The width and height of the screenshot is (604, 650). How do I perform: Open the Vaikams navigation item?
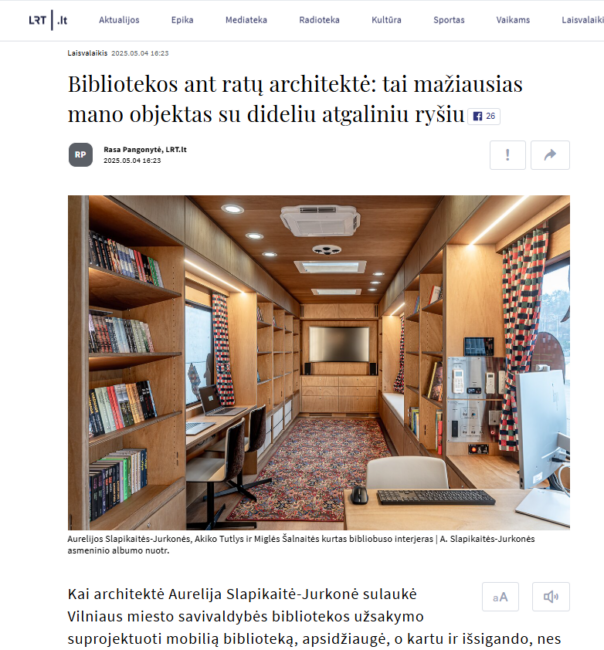pyautogui.click(x=513, y=20)
